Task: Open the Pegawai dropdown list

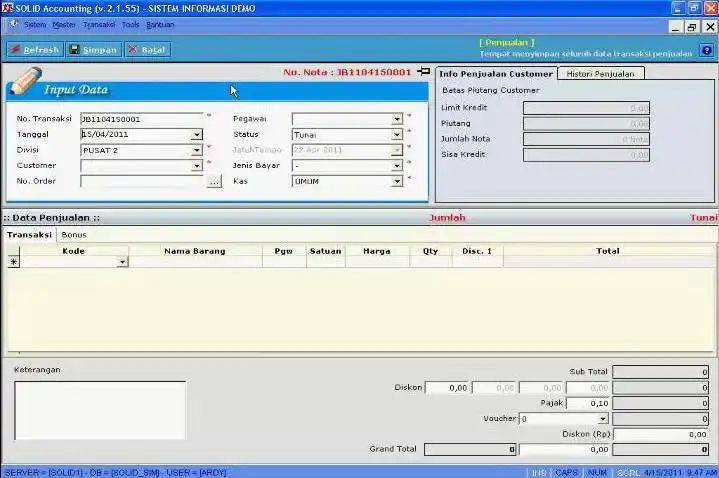Action: 397,119
